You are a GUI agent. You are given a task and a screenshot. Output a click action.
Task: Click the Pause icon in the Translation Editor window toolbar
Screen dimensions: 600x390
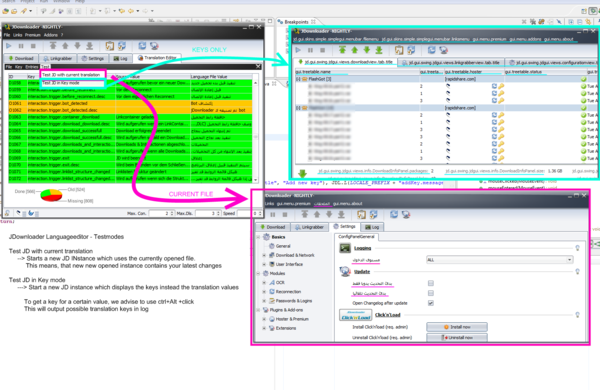point(21,46)
